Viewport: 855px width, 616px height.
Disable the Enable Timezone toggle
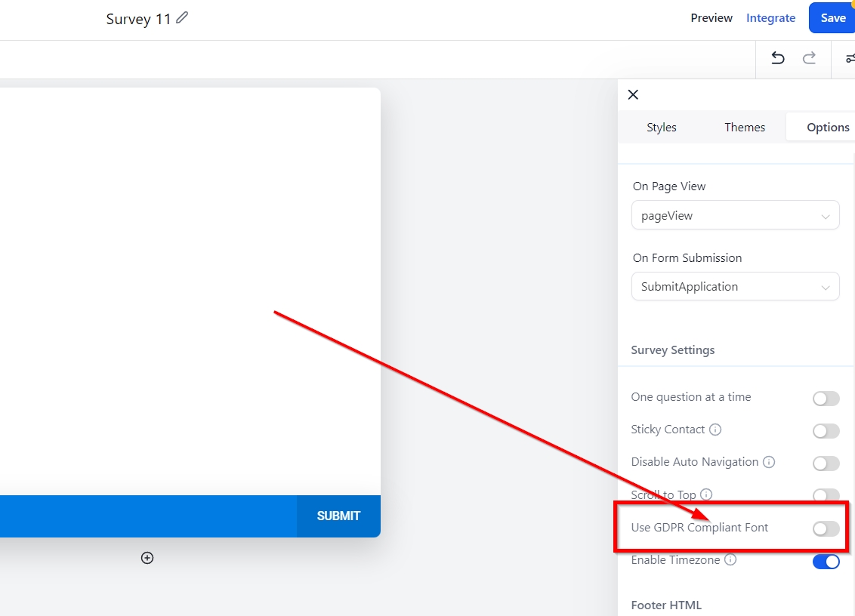click(826, 562)
